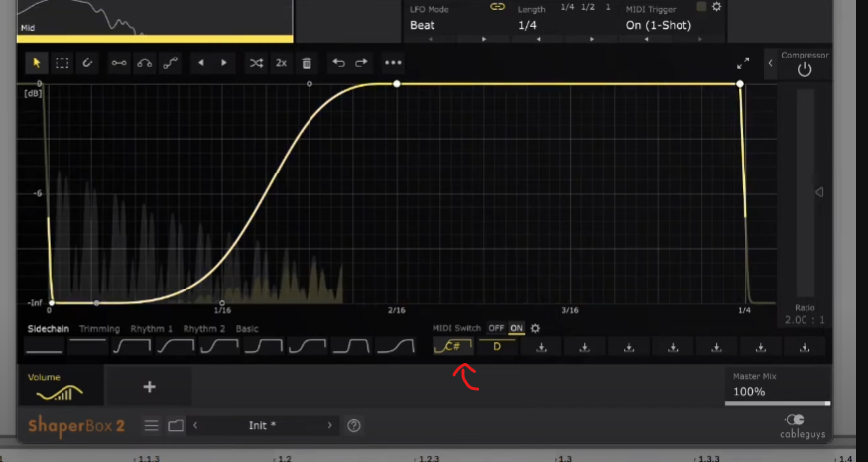This screenshot has height=462, width=868.
Task: Select the C# MIDI switch wave slot
Action: (x=453, y=347)
